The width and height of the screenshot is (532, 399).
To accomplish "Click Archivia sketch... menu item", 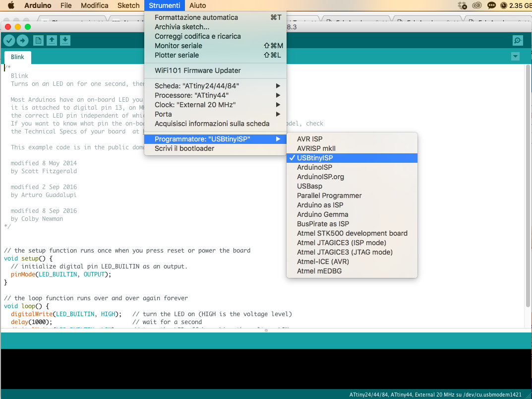I will 216,27.
